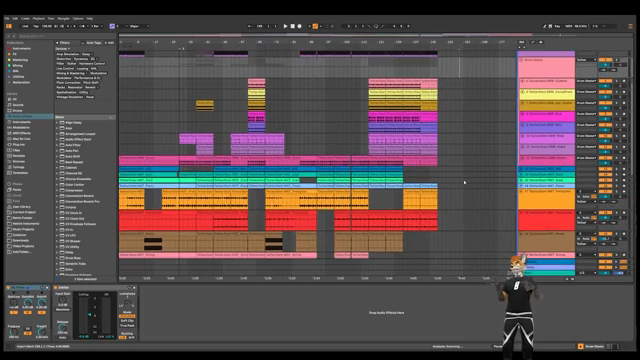Toggle the Key mapping mode switch
640x360 pixels.
[x=557, y=26]
